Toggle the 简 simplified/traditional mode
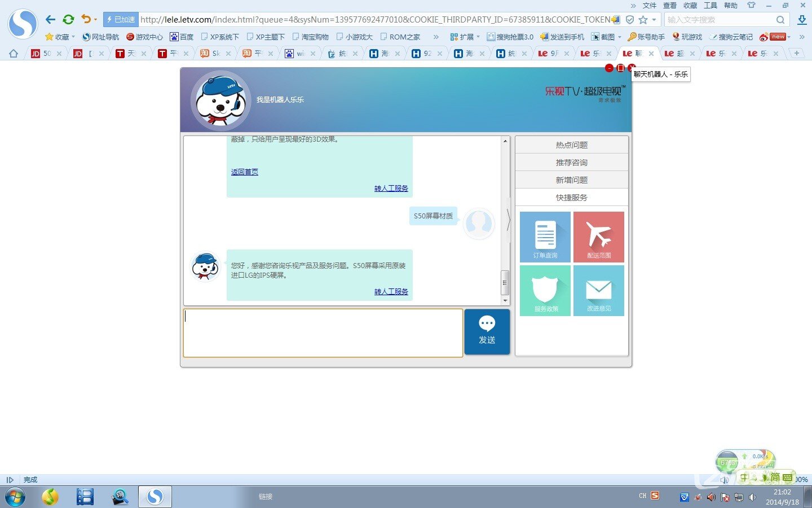 pyautogui.click(x=775, y=478)
